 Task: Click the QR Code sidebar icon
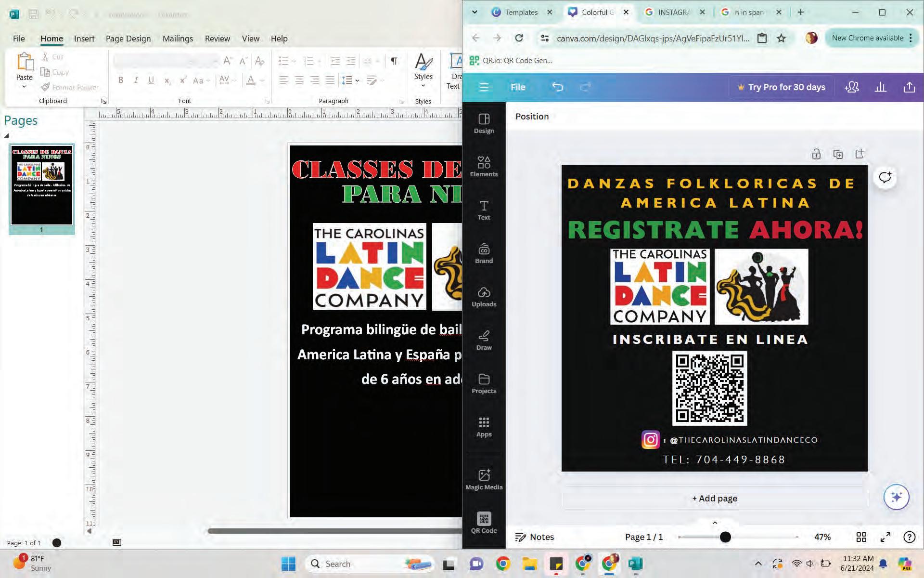[x=484, y=523]
